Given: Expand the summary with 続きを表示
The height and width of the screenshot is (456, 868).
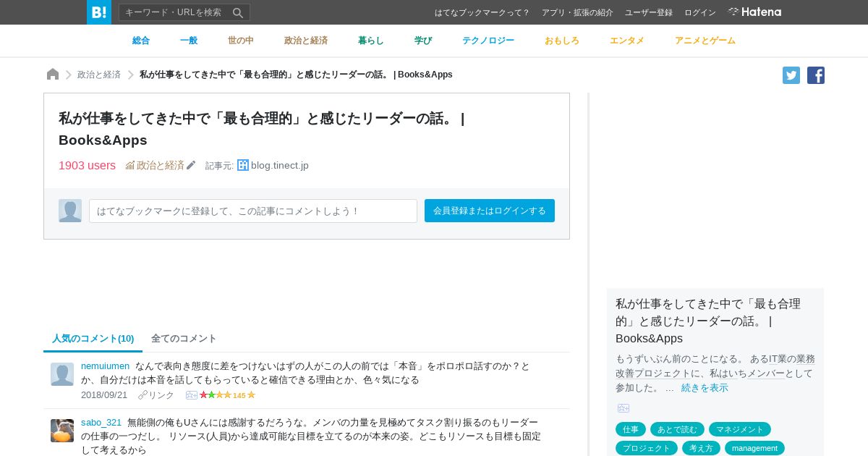Looking at the screenshot, I should pos(705,388).
